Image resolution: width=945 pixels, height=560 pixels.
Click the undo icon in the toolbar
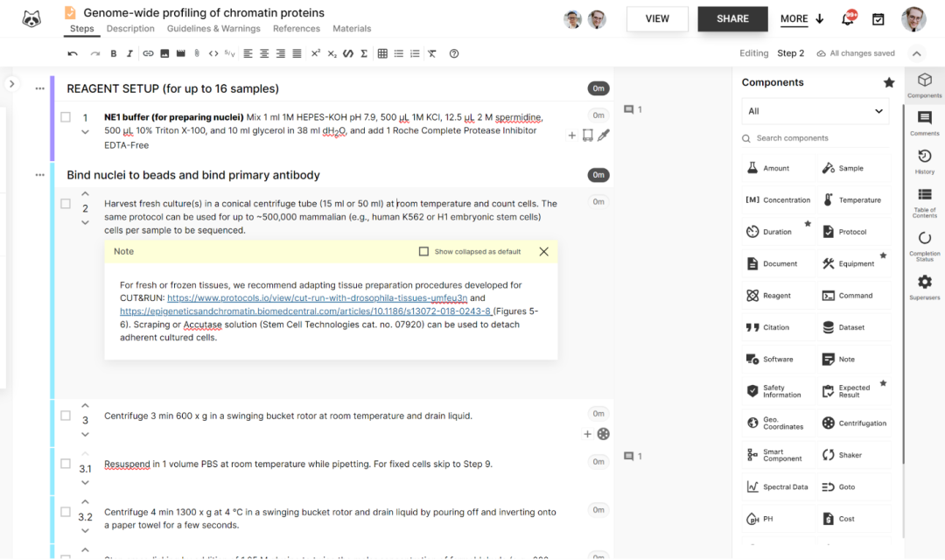point(73,53)
